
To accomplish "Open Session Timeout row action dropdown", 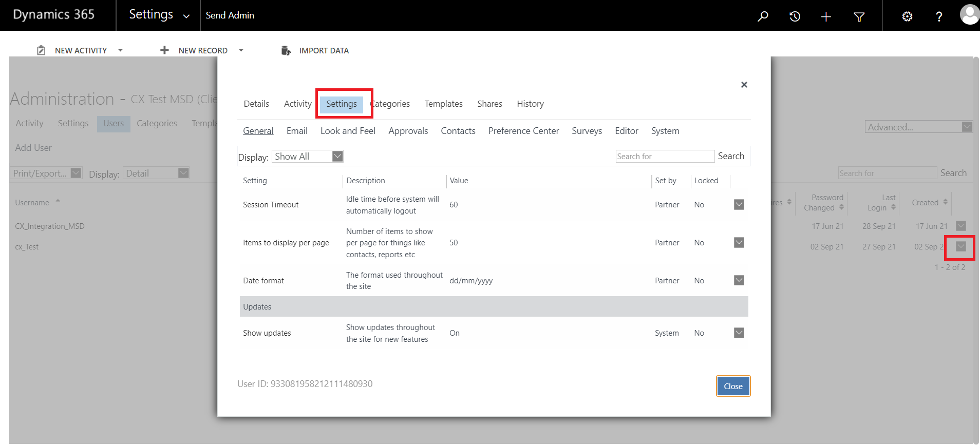I will pyautogui.click(x=739, y=204).
